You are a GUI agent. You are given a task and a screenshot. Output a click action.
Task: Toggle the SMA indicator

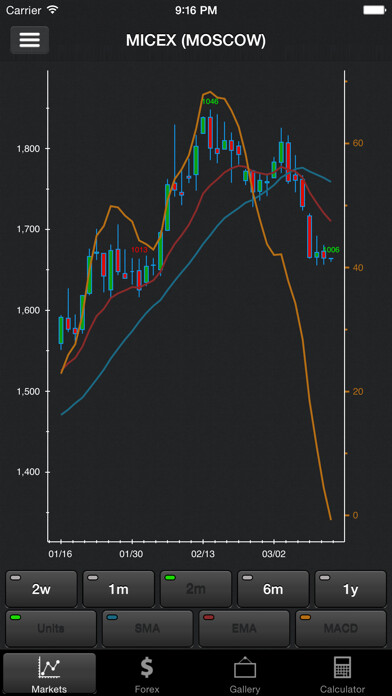point(147,629)
